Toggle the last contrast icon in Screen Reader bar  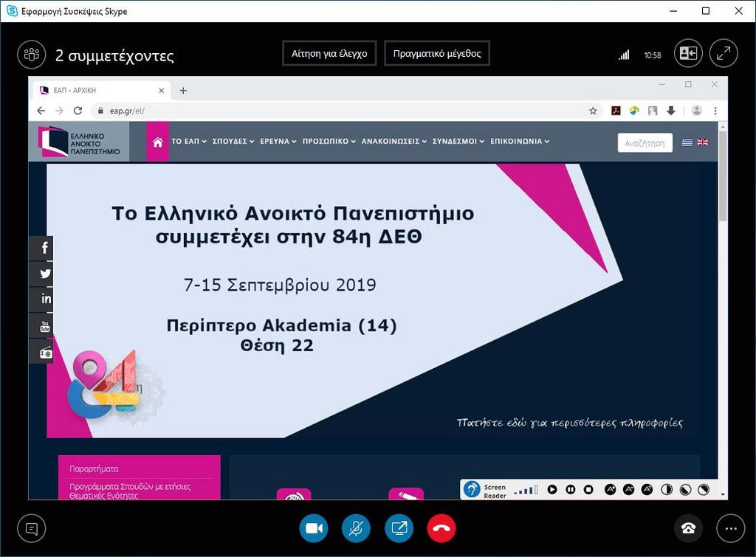point(704,490)
